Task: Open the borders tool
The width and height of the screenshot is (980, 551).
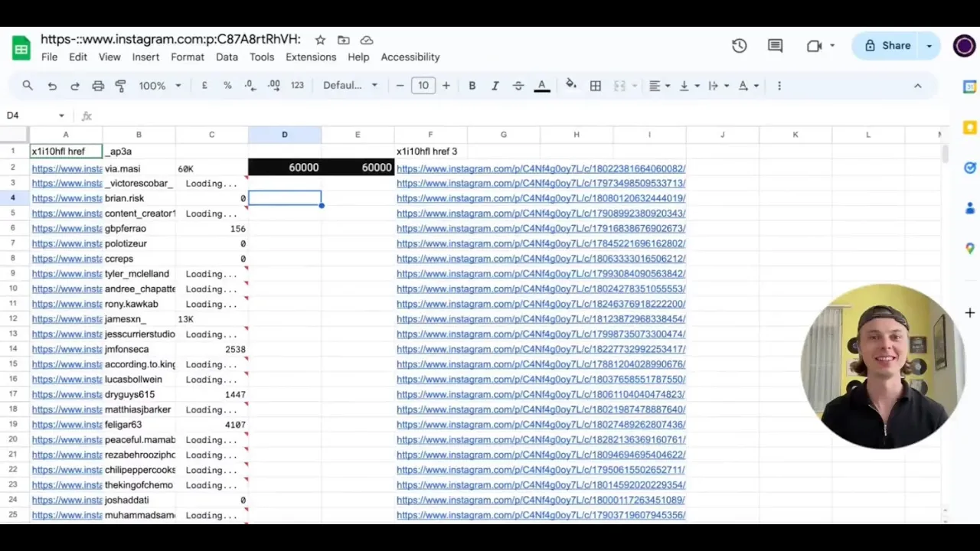Action: pos(596,86)
